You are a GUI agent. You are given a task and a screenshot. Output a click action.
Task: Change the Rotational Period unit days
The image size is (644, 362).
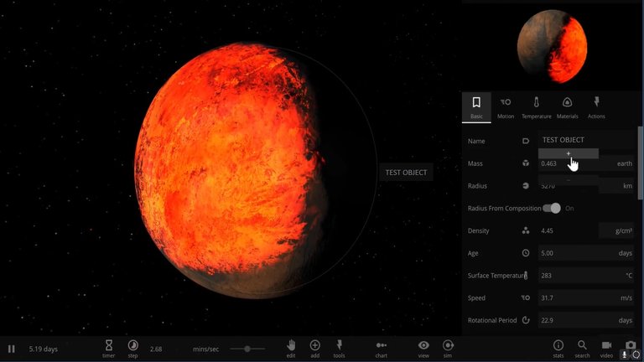[617, 320]
